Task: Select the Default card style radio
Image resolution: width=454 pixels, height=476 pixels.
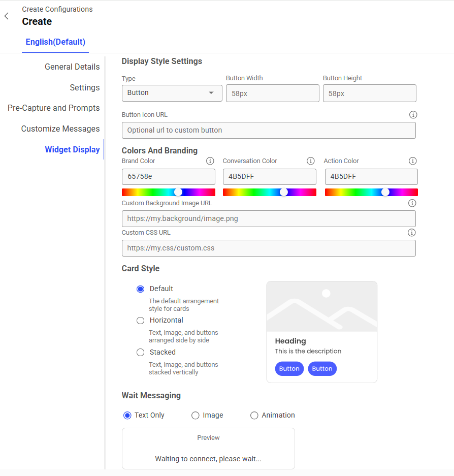Action: tap(140, 289)
